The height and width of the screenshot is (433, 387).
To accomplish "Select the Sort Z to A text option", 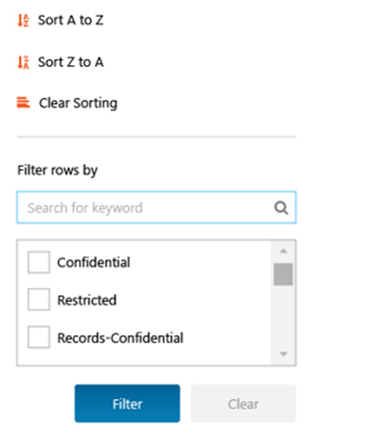I will tap(70, 62).
